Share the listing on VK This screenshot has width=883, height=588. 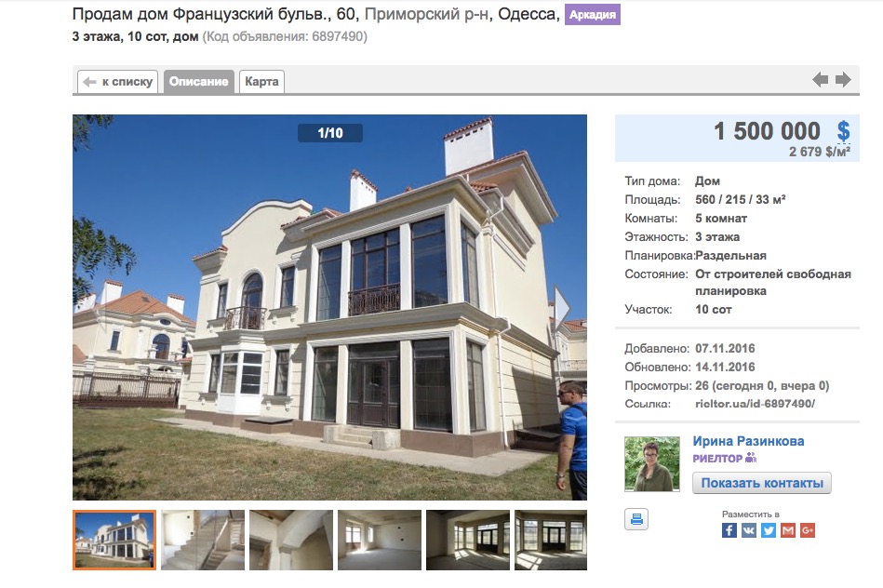point(749,530)
